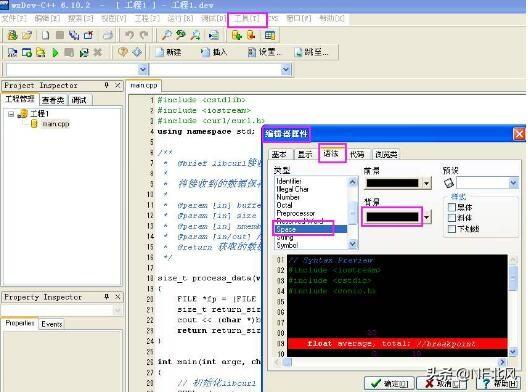
Task: Click the 插入 insert toolbar button
Action: click(x=214, y=52)
